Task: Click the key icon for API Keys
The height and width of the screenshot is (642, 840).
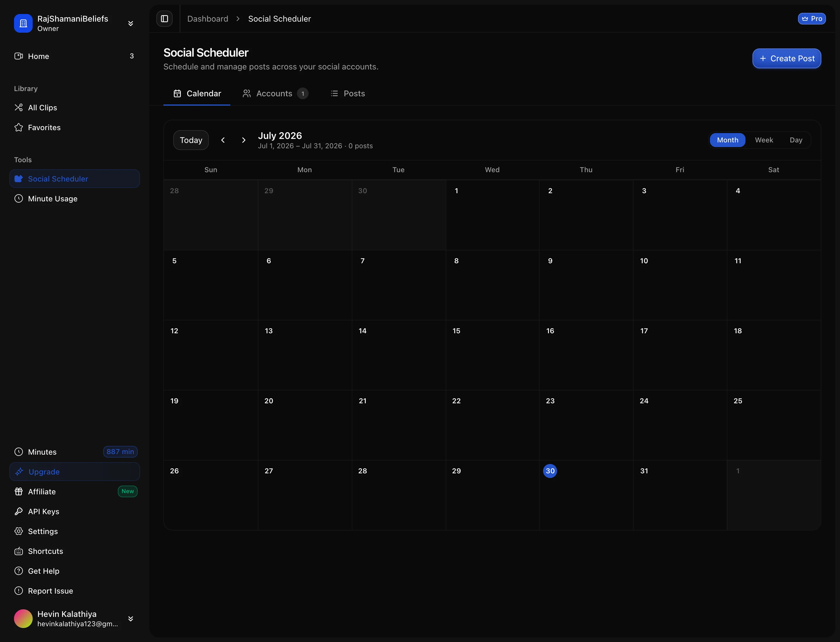Action: pos(19,511)
